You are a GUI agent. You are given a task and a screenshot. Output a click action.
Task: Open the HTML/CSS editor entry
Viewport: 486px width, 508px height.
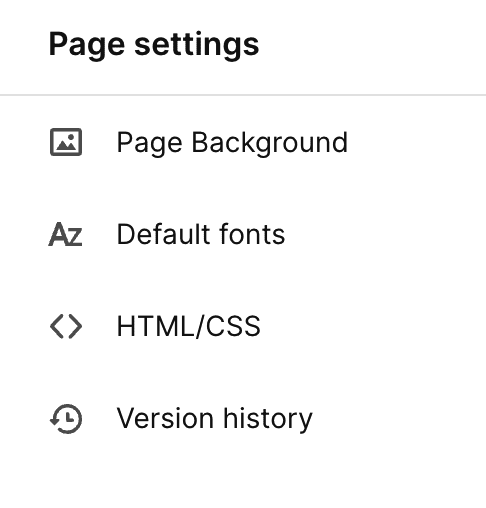click(x=188, y=326)
